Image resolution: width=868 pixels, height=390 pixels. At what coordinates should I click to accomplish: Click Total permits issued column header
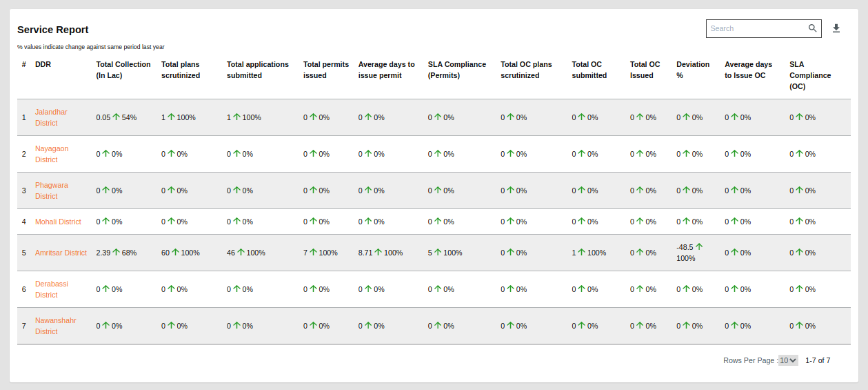click(325, 70)
